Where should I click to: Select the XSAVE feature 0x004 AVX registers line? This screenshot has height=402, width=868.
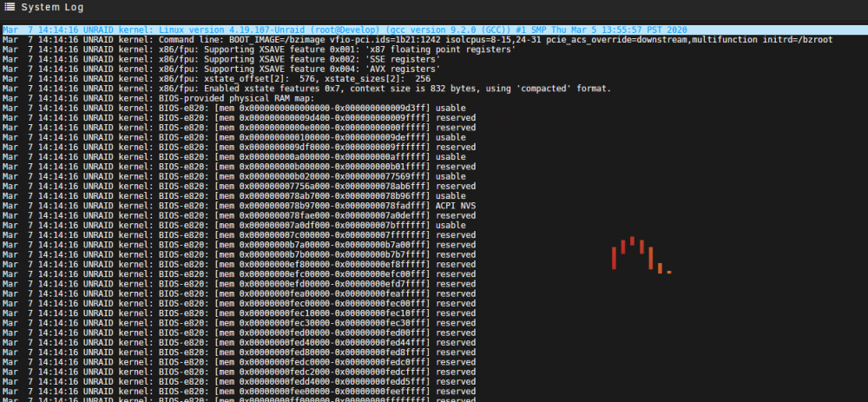pyautogui.click(x=221, y=69)
